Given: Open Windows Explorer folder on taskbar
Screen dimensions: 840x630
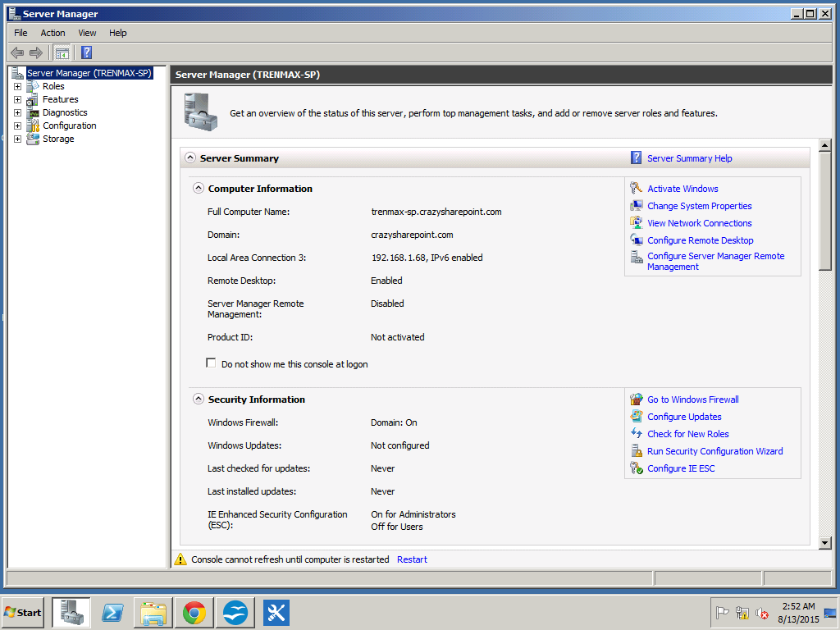Looking at the screenshot, I should tap(153, 612).
